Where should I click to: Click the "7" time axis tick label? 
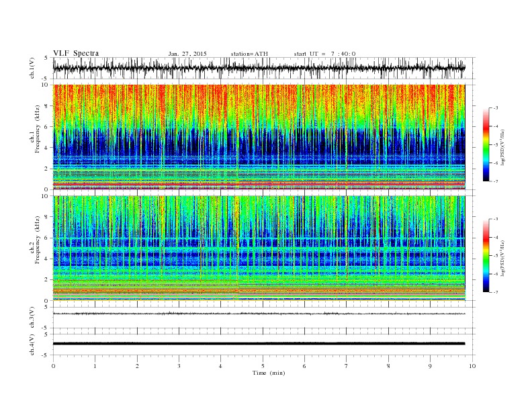[x=347, y=366]
